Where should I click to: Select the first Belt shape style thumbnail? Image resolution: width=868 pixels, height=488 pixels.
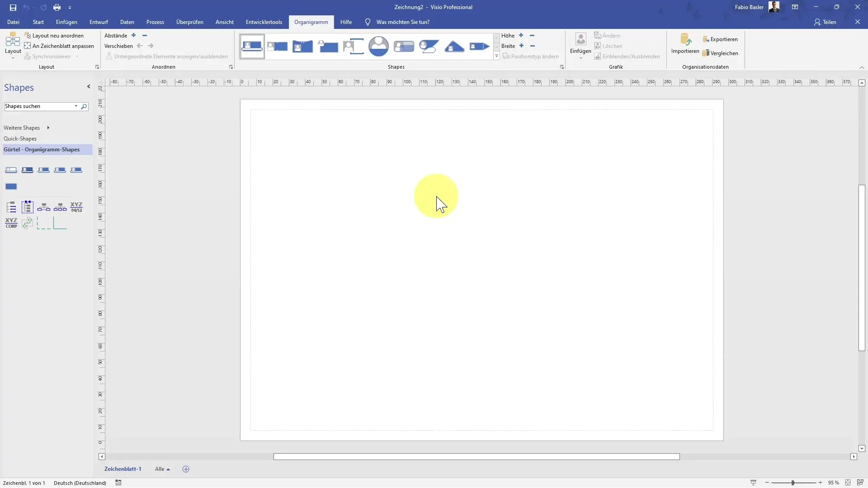(252, 46)
